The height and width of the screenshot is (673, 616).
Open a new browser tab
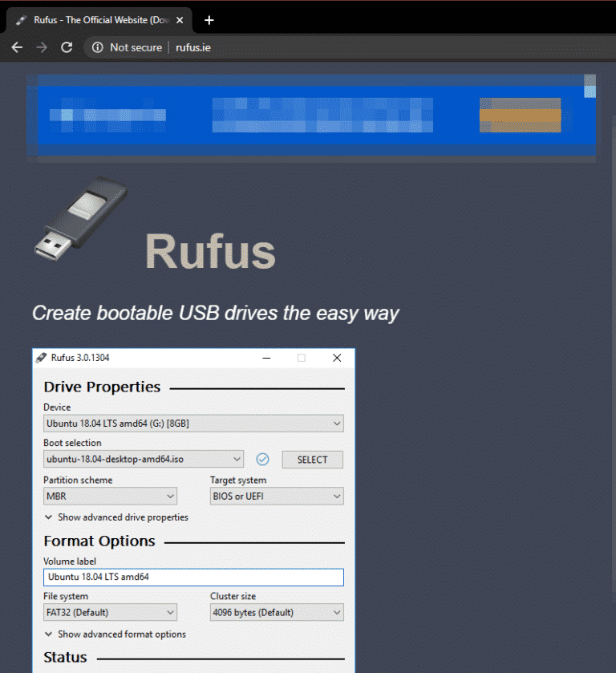(x=209, y=20)
